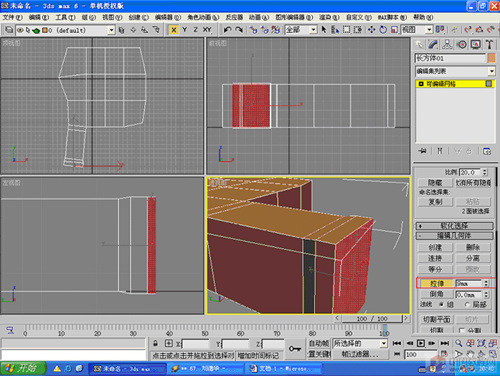The width and height of the screenshot is (500, 376).
Task: Click the Play Animation button
Action: (421, 343)
